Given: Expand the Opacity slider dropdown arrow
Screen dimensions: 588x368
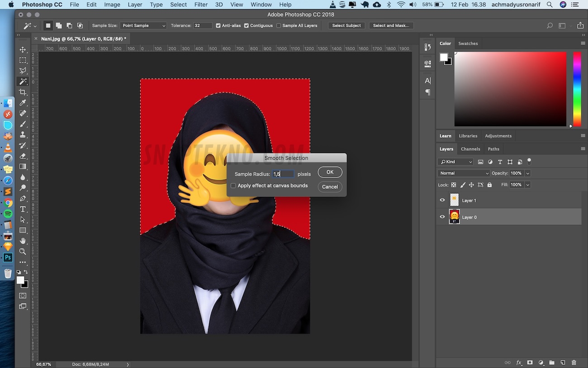Looking at the screenshot, I should pos(528,173).
